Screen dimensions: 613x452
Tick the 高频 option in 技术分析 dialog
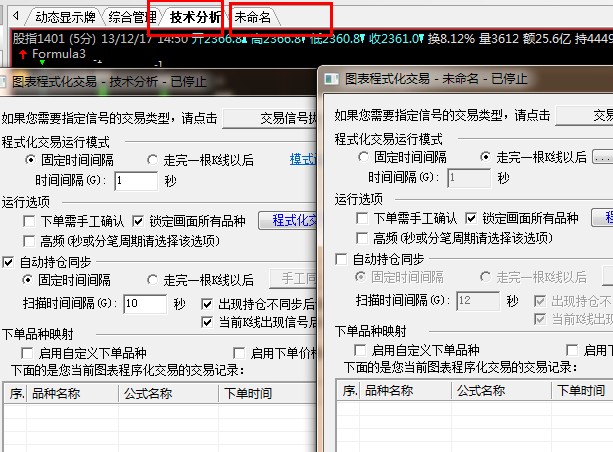pos(31,241)
